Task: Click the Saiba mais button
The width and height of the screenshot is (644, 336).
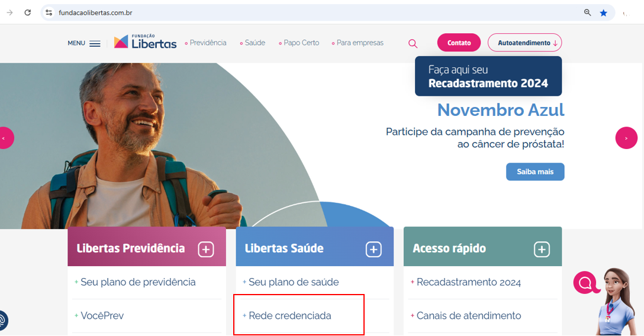Action: [x=534, y=172]
